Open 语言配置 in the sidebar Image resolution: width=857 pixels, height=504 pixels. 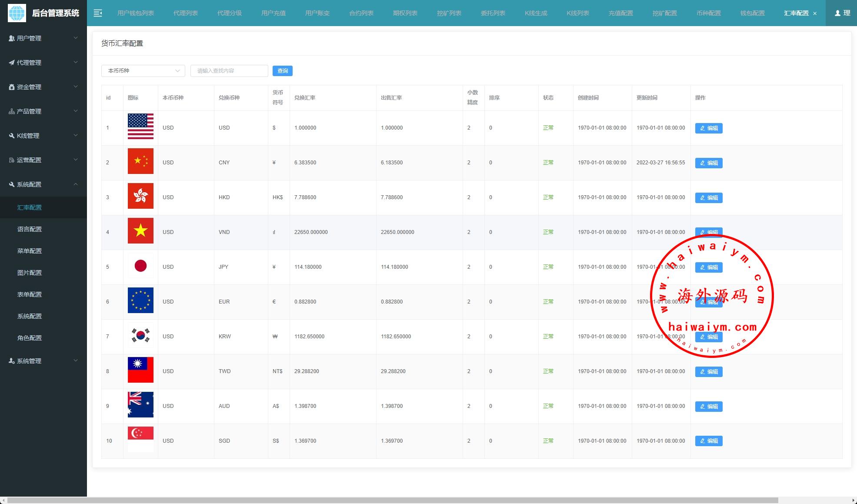coord(30,229)
